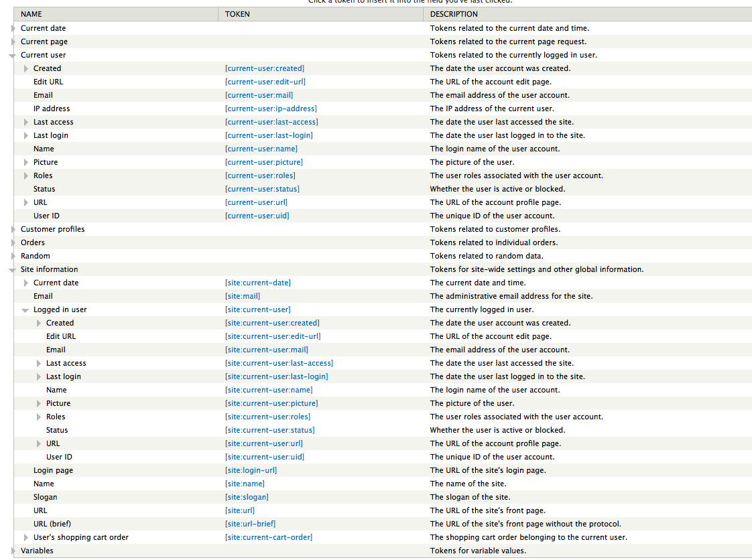Insert the [current-user:name] token
This screenshot has width=752, height=560.
click(261, 149)
